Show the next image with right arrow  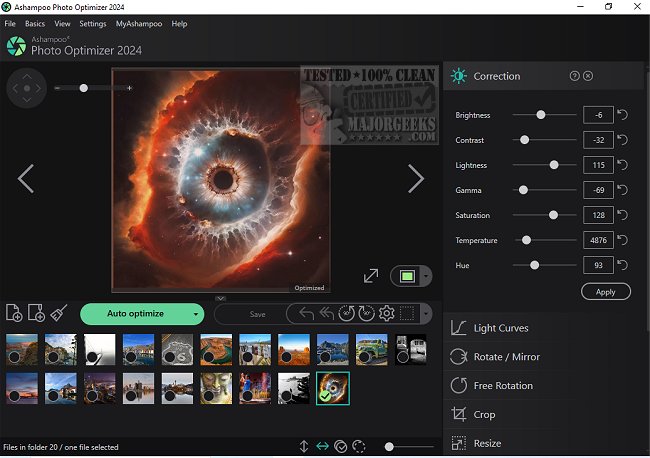[415, 179]
